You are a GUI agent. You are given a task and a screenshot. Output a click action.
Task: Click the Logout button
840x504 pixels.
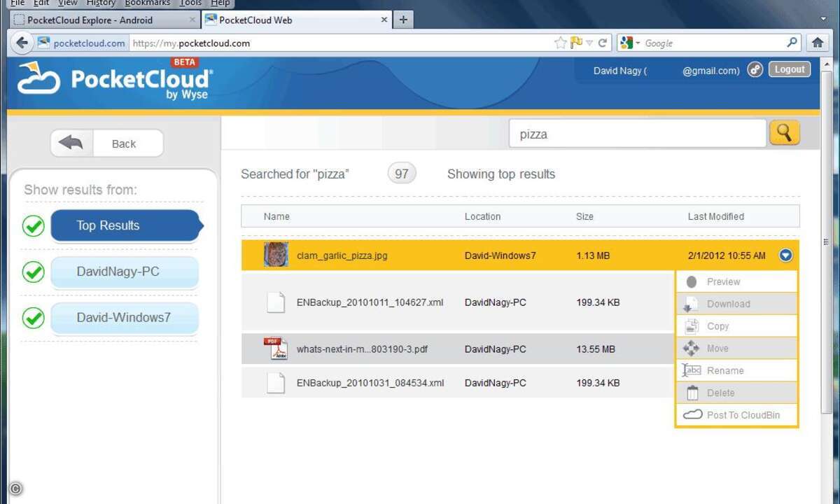[x=790, y=69]
